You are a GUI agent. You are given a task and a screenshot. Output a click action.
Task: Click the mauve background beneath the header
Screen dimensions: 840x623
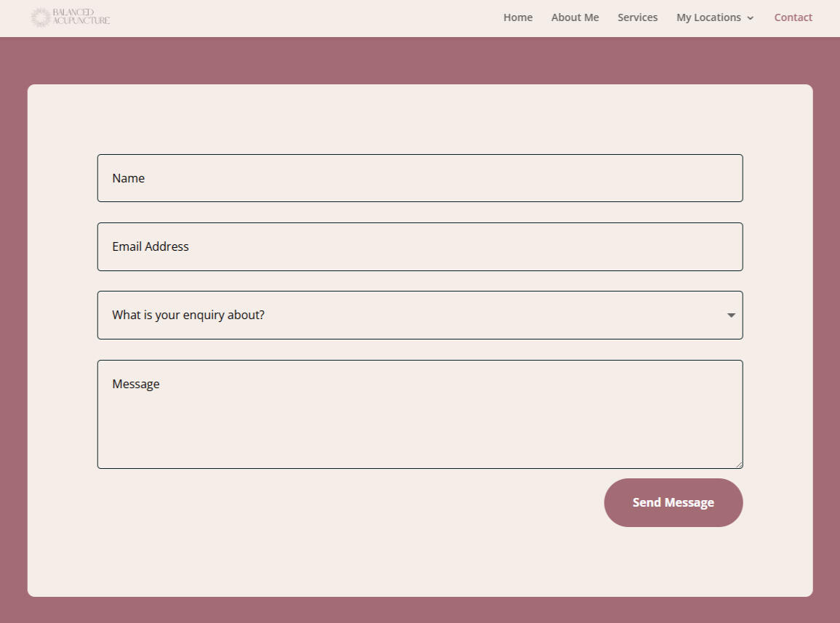pos(420,61)
